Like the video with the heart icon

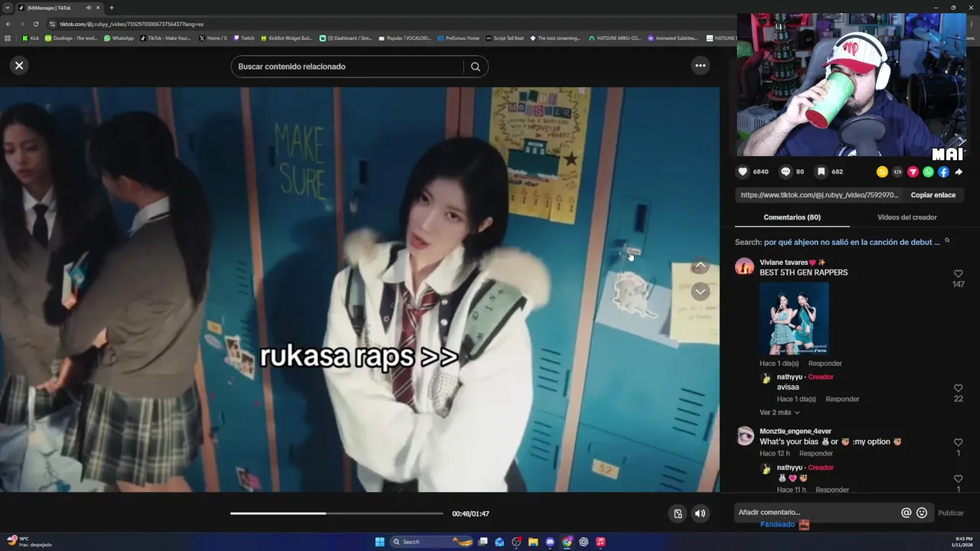click(x=742, y=172)
